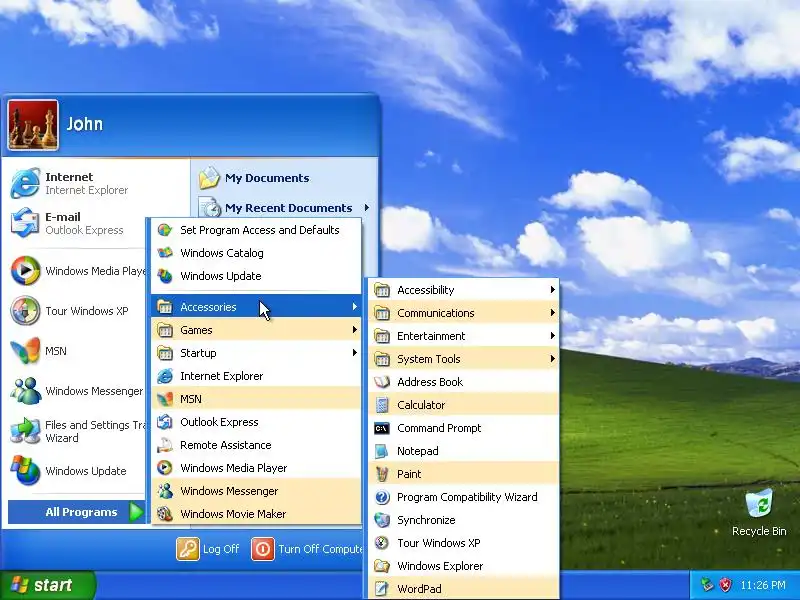Select Outlook Express in All Programs menu
Image resolution: width=800 pixels, height=600 pixels.
(256, 422)
